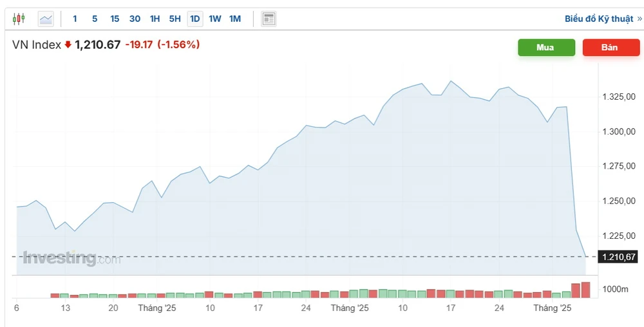Select the candlestick chart type icon
Image resolution: width=644 pixels, height=327 pixels.
pyautogui.click(x=19, y=19)
